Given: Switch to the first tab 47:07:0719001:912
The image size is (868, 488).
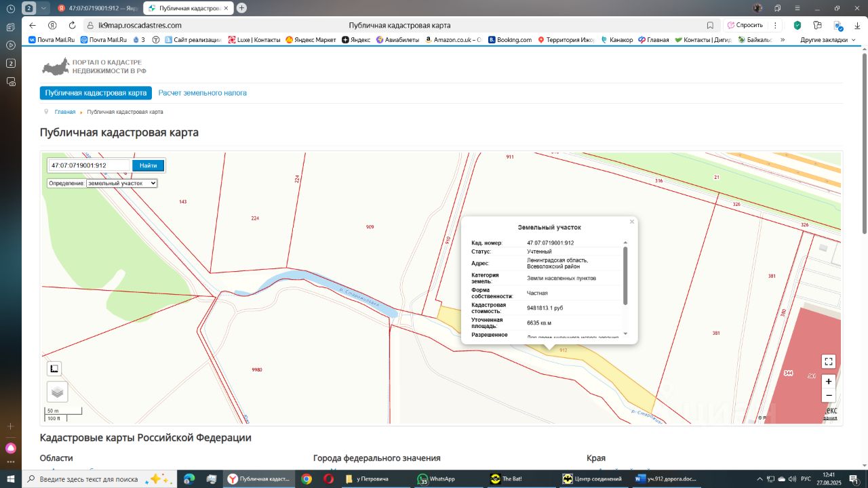Looking at the screenshot, I should pos(97,8).
